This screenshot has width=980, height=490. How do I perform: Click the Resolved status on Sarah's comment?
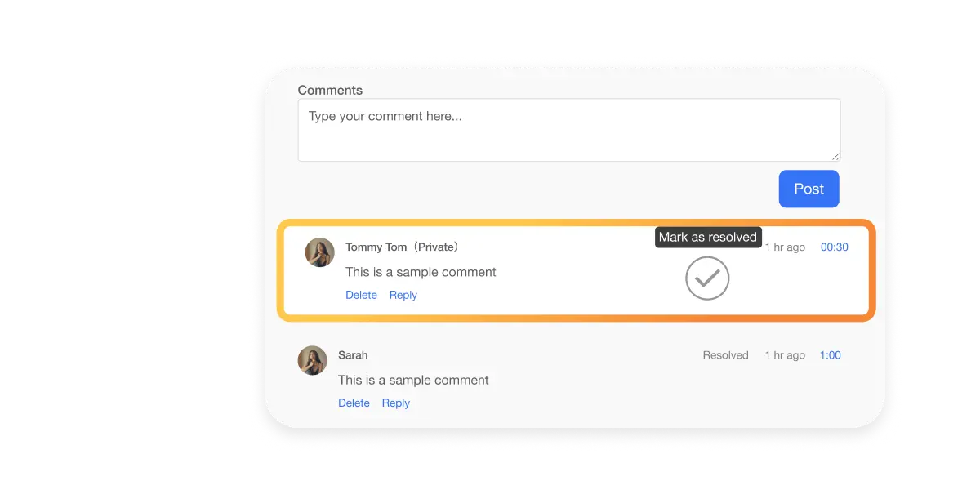pos(724,354)
